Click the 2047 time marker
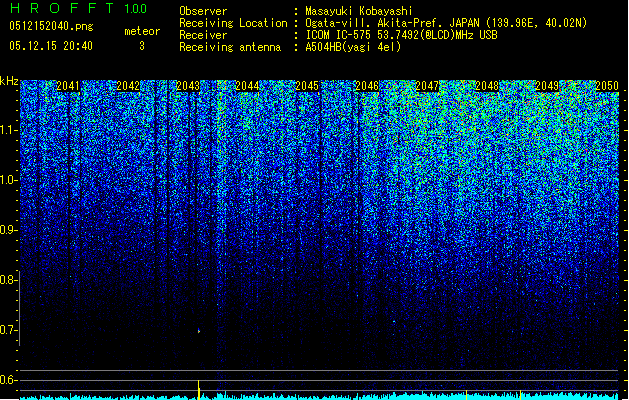The height and width of the screenshot is (400, 629). (427, 86)
